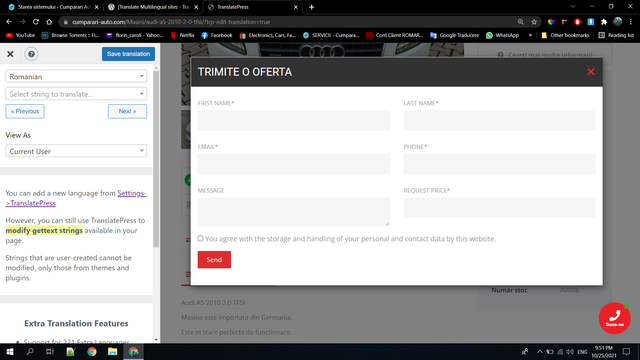Click into the Last Name field
The height and width of the screenshot is (360, 640).
pyautogui.click(x=500, y=120)
